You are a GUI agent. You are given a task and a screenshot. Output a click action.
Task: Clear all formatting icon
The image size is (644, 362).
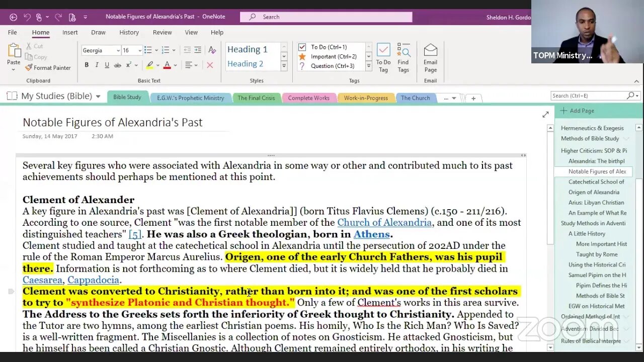212,50
